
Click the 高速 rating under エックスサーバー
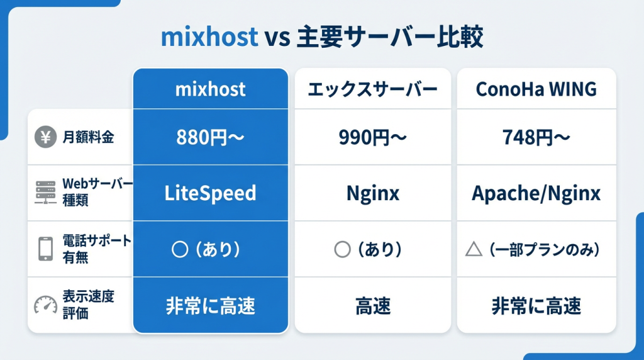pos(372,306)
